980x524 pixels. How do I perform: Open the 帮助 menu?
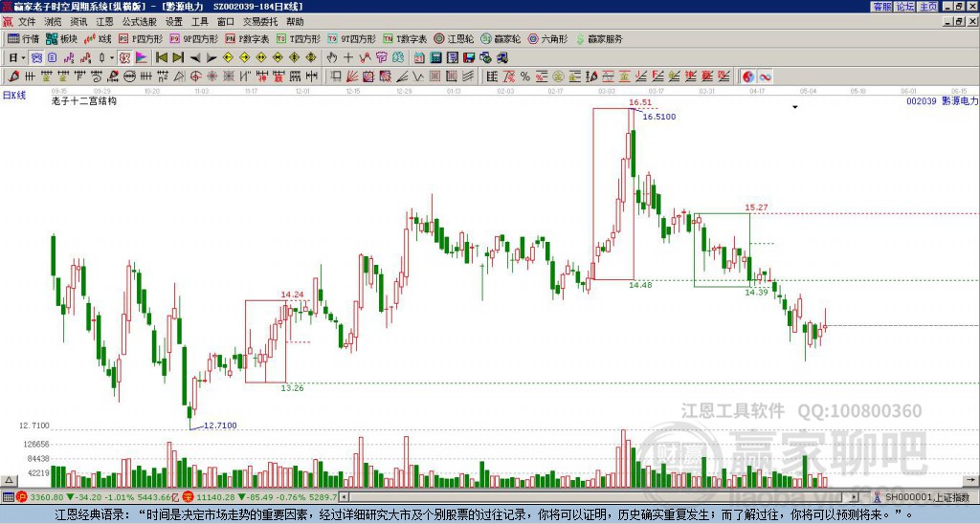pos(295,22)
